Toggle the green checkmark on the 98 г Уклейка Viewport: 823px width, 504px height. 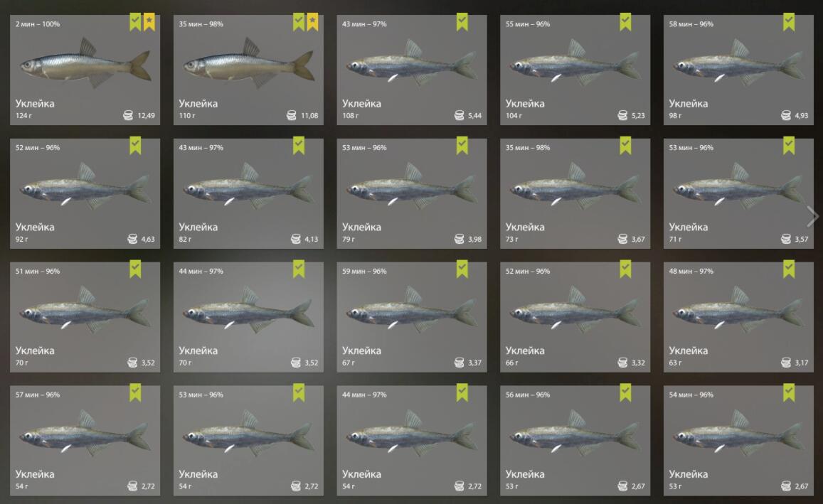[x=789, y=23]
